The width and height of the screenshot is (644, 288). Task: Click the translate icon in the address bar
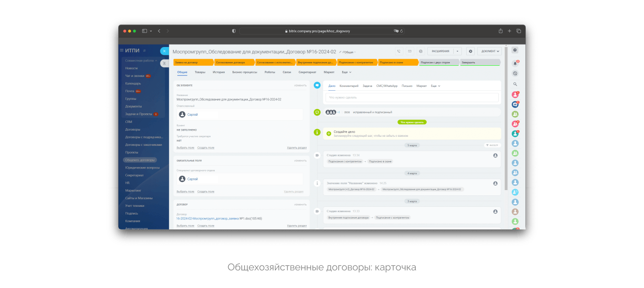pyautogui.click(x=396, y=31)
